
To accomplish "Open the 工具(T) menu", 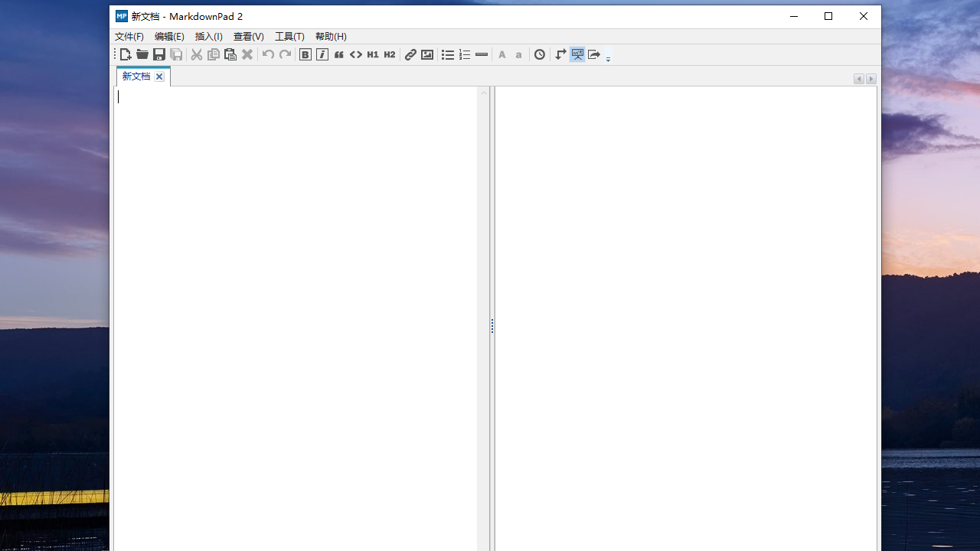I will [x=289, y=37].
